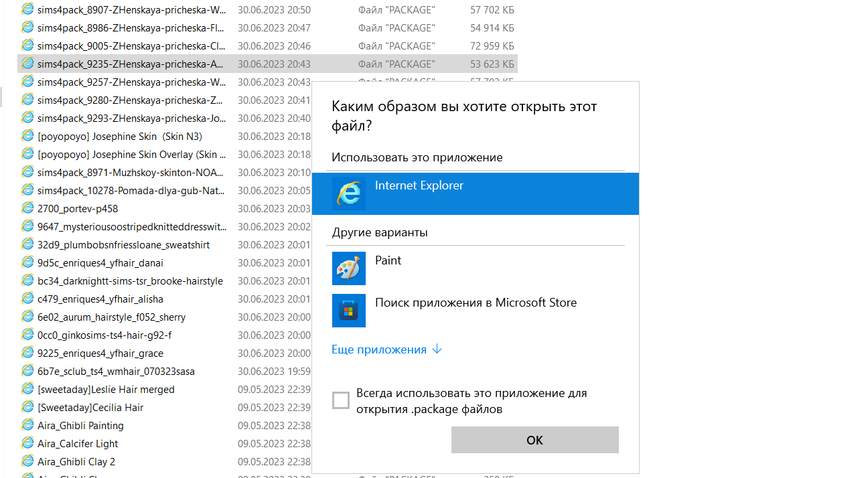This screenshot has width=868, height=478.
Task: Click date 30.06.2023 20:47 cell
Action: pos(274,28)
